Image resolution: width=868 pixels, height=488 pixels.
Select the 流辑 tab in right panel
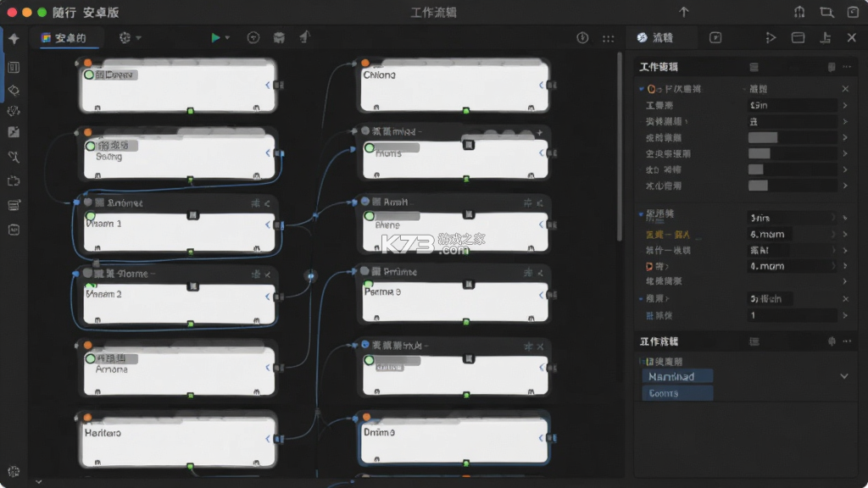[x=655, y=37]
